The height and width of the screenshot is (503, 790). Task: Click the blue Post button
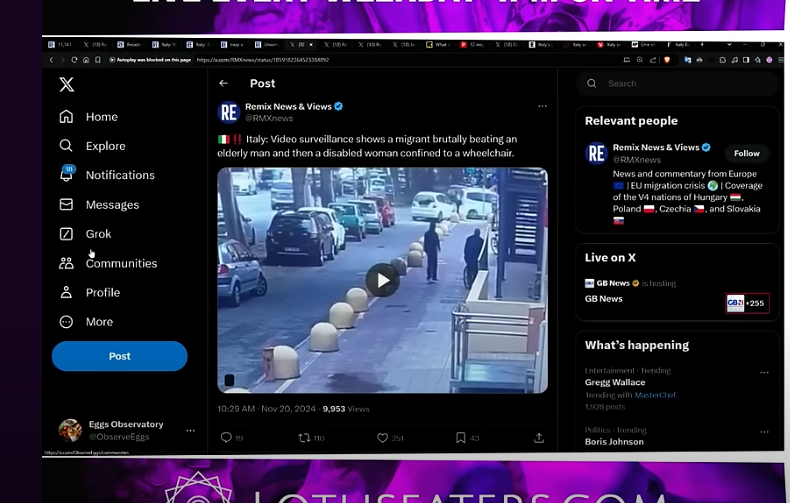119,356
